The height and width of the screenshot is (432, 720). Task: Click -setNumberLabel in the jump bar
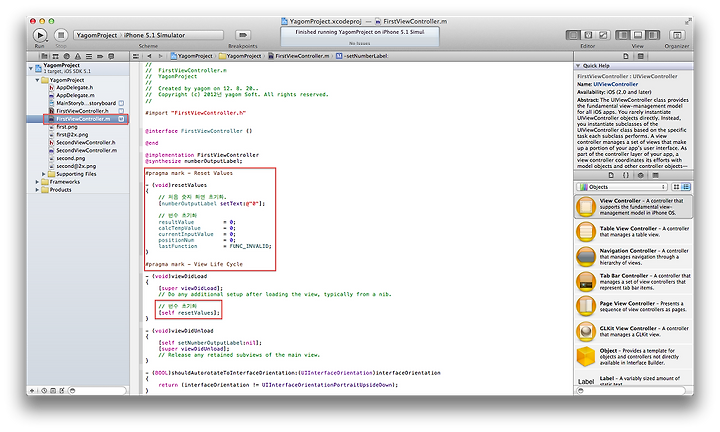[362, 56]
